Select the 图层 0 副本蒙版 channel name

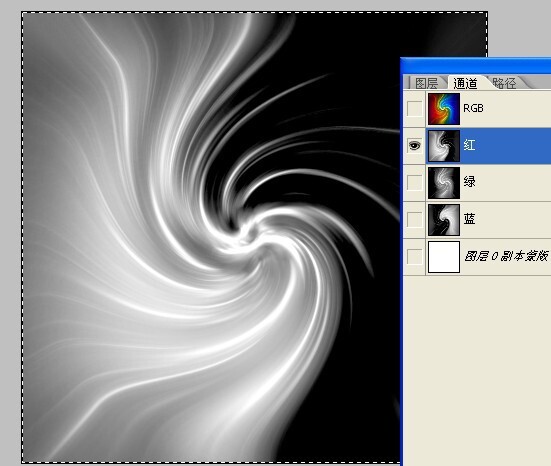[x=506, y=257]
